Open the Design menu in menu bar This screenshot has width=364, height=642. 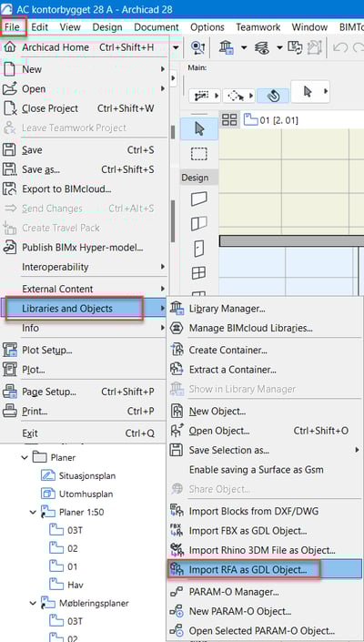pyautogui.click(x=107, y=27)
